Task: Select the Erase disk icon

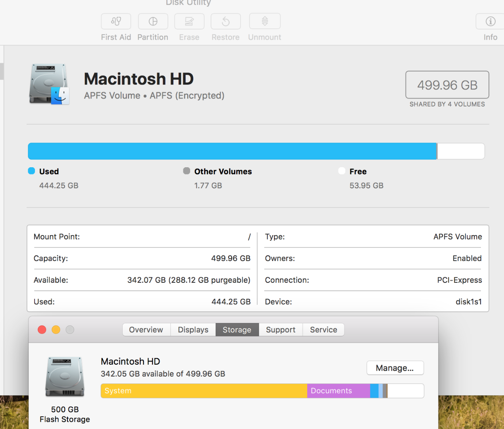Action: pos(189,21)
